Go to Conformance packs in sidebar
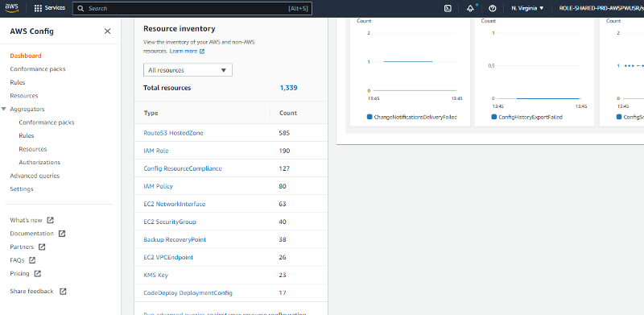This screenshot has width=644, height=315. tap(37, 69)
